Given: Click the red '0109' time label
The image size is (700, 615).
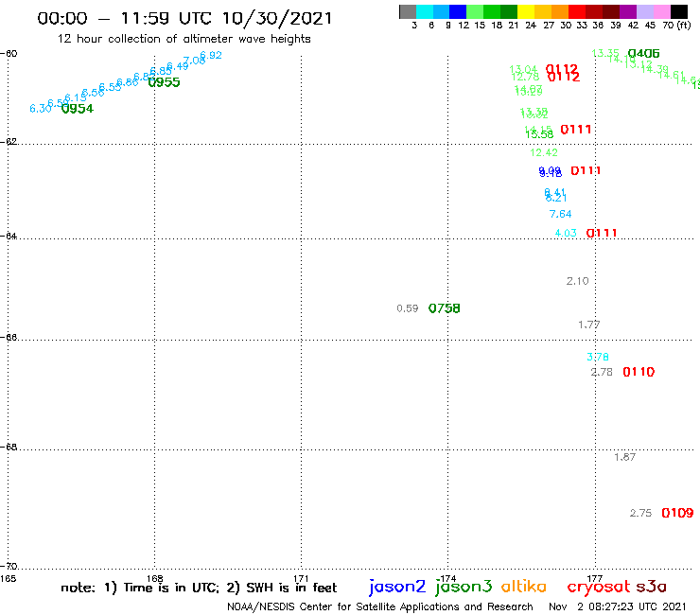Looking at the screenshot, I should pos(677,513).
